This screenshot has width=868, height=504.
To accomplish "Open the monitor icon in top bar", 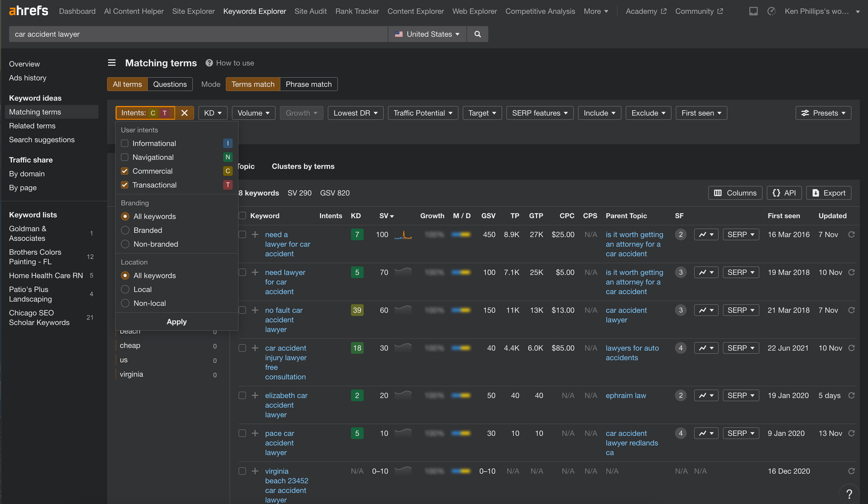I will click(x=753, y=11).
